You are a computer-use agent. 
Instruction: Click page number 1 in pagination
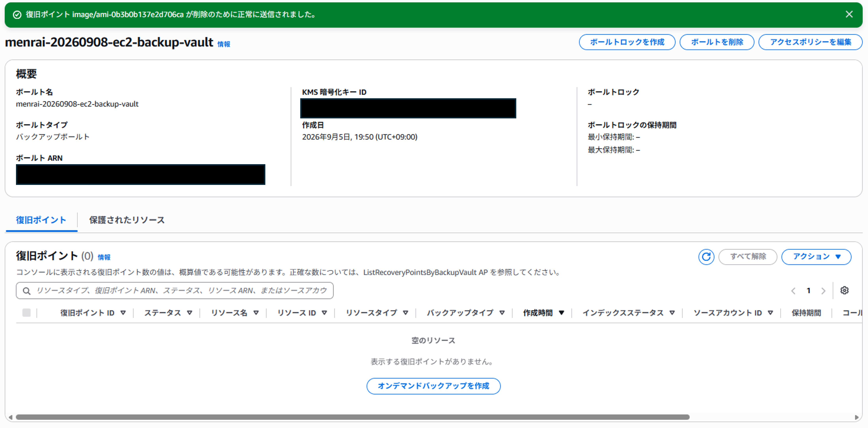(808, 290)
